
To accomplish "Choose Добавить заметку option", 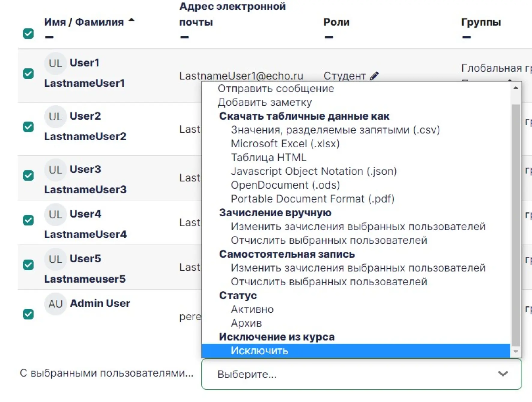I will (356, 102).
